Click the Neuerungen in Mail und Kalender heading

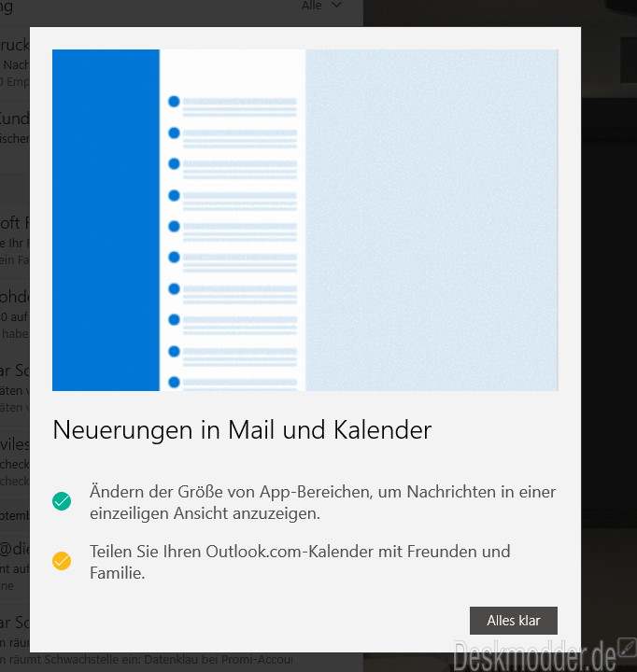(242, 430)
